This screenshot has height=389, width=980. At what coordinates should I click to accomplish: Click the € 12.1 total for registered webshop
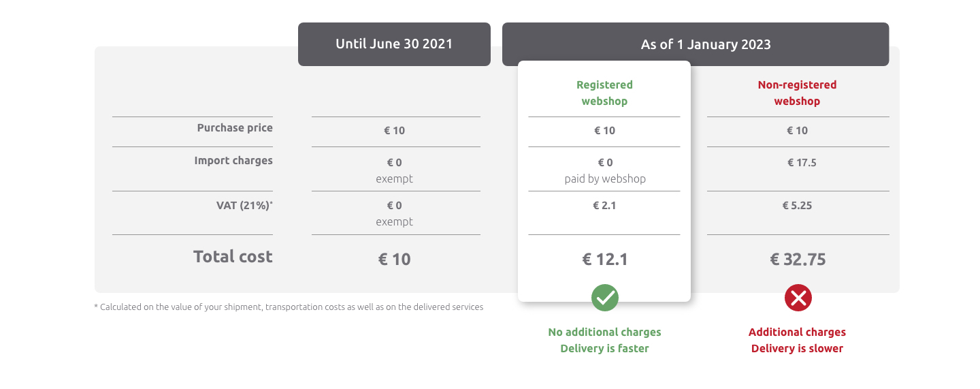[604, 259]
